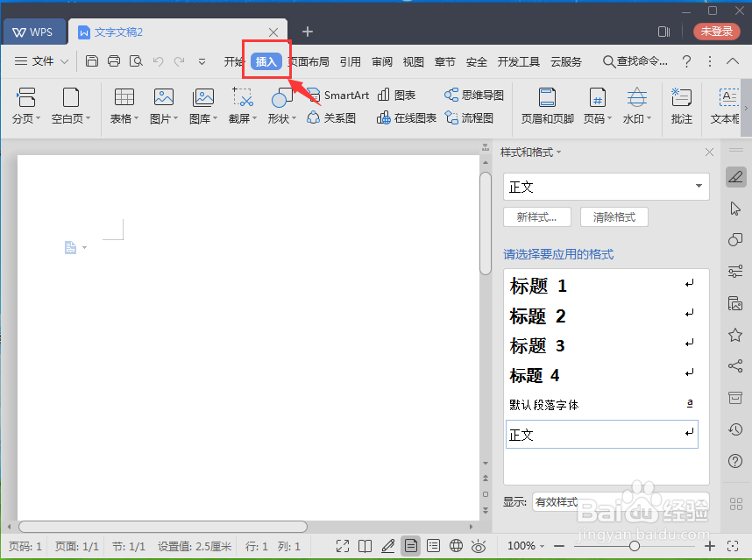Insert a page break with 分页 icon
The image size is (752, 560).
click(x=26, y=106)
